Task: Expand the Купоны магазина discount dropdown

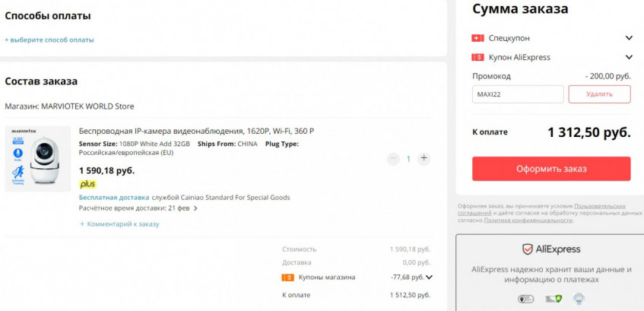Action: [430, 278]
